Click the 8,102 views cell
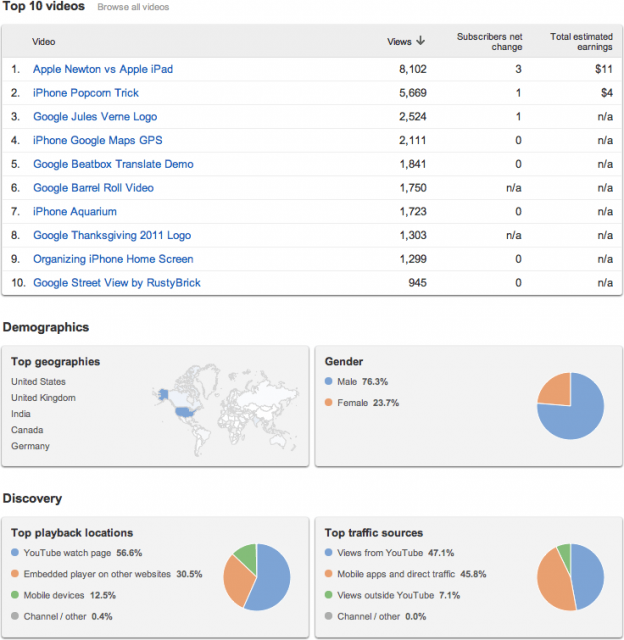Screen dimensions: 624x640 413,69
